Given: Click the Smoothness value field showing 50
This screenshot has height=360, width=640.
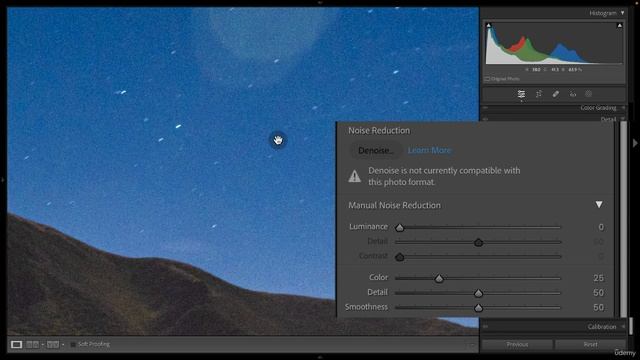Looking at the screenshot, I should [x=598, y=308].
